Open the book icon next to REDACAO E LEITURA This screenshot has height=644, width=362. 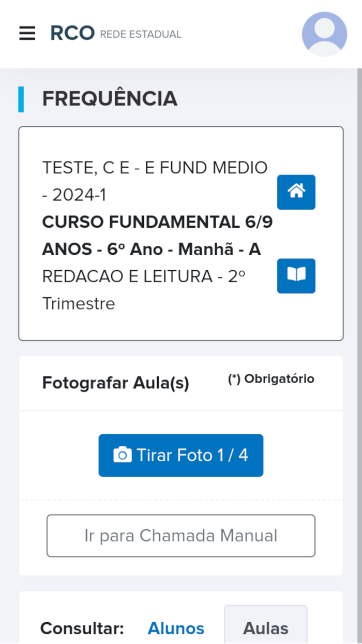pyautogui.click(x=296, y=276)
